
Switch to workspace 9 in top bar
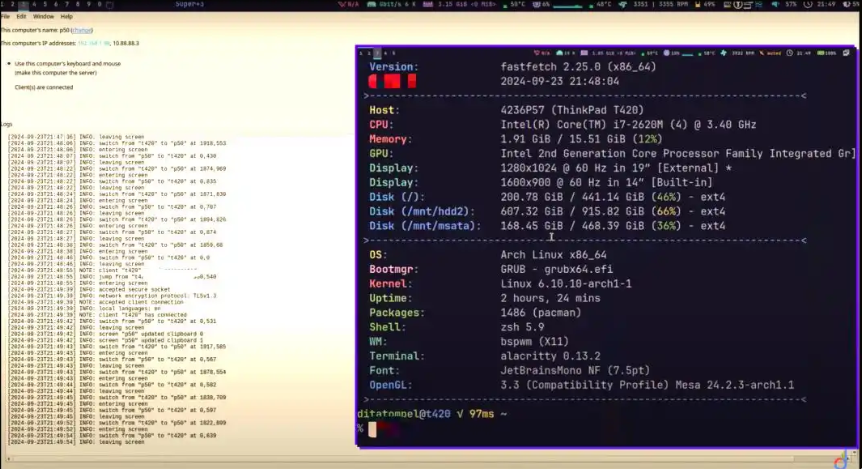(x=89, y=4)
